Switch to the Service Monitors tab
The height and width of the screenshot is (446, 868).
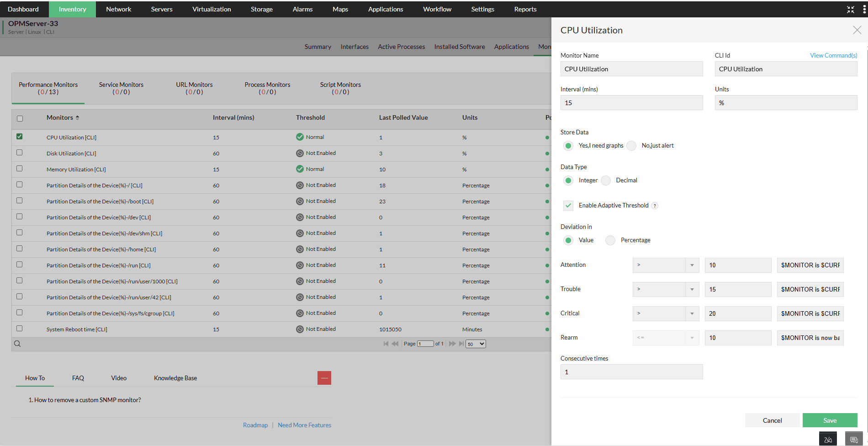point(121,88)
